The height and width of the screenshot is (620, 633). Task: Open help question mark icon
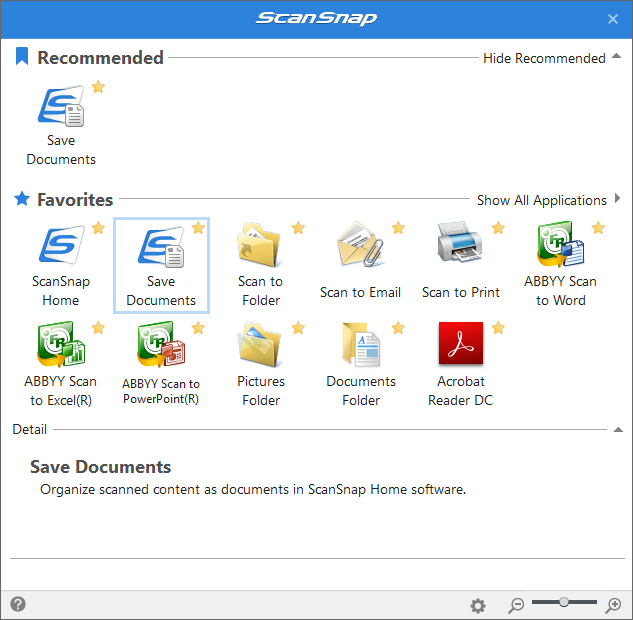18,604
